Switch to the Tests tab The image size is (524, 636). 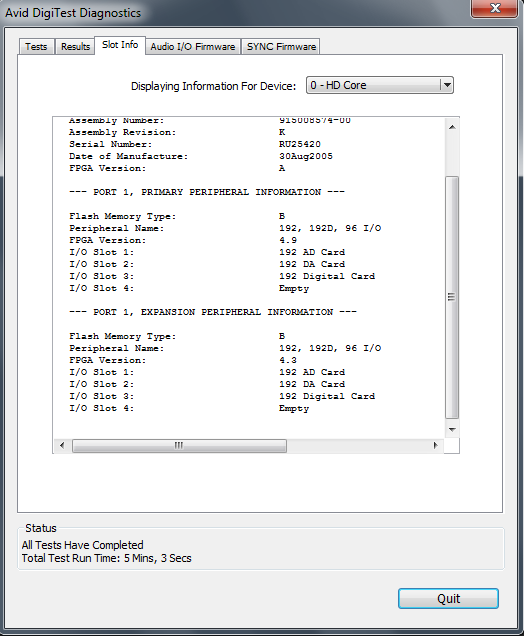click(x=37, y=47)
